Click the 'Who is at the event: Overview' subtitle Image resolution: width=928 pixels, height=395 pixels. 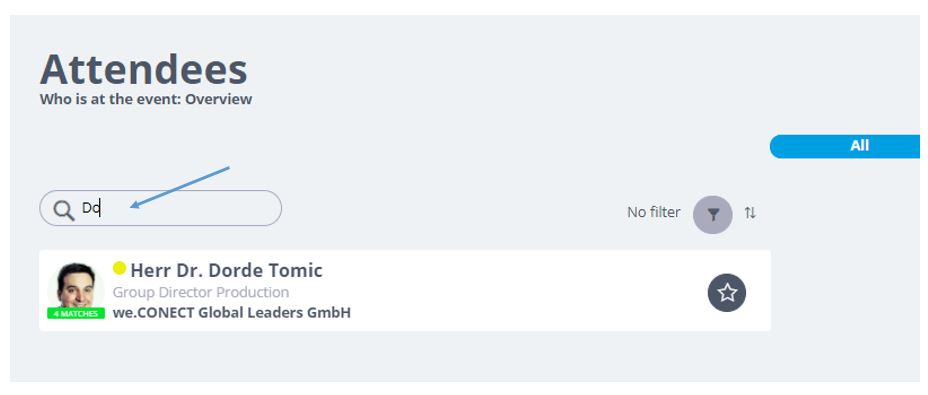click(x=146, y=99)
